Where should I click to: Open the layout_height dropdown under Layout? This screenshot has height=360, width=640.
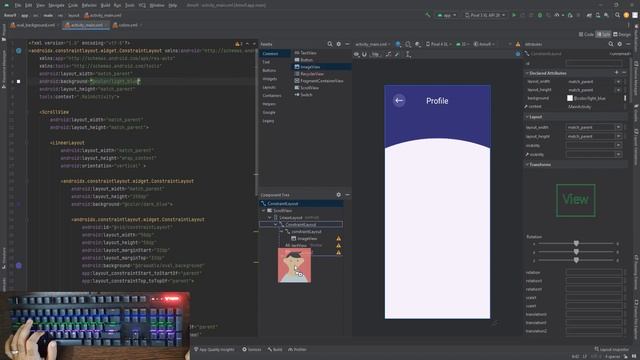point(618,136)
